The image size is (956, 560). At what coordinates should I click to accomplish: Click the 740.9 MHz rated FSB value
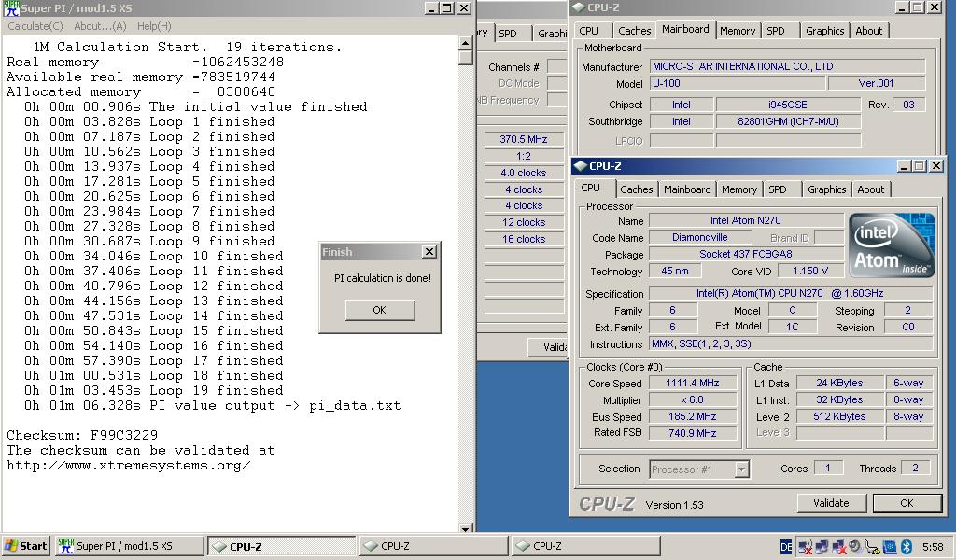point(692,433)
